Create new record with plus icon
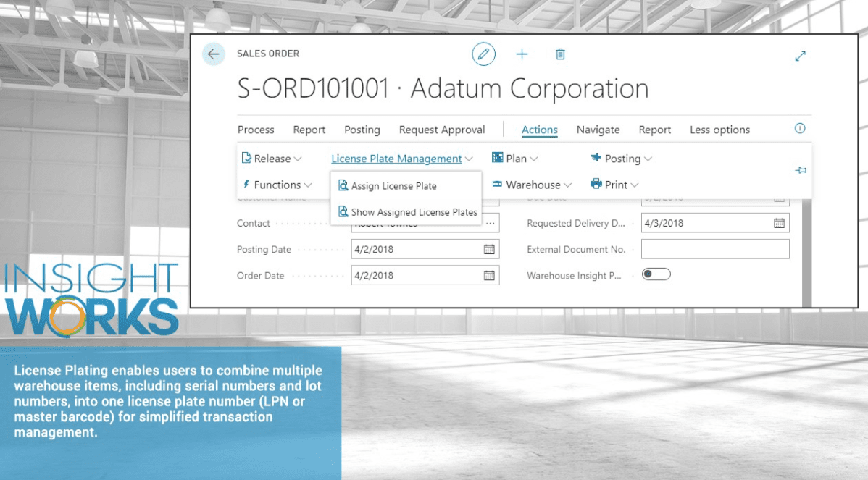Screen dimensions: 868x480 point(522,54)
